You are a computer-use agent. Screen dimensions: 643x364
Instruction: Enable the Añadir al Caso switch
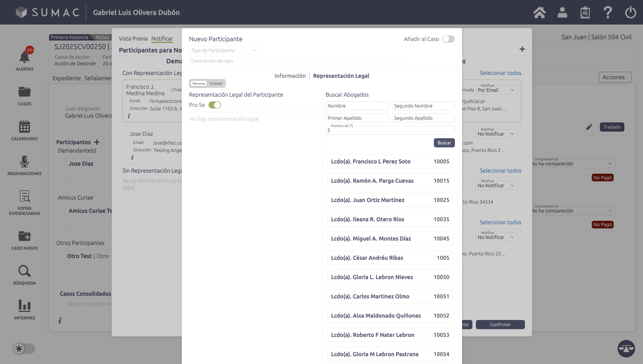449,39
